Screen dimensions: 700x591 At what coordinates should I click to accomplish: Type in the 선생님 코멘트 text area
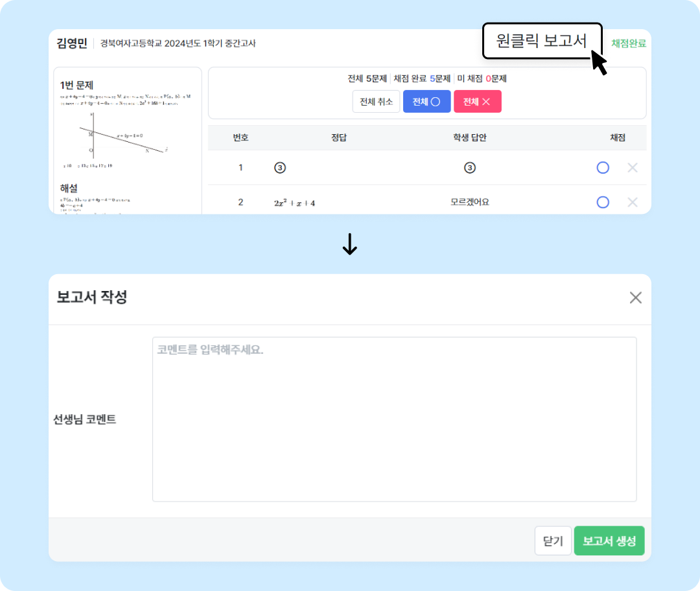coord(394,419)
